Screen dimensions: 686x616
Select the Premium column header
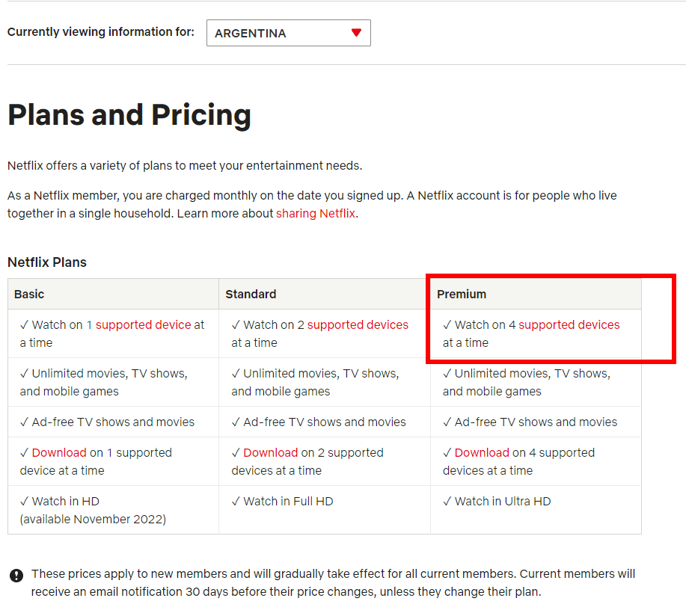pyautogui.click(x=536, y=294)
